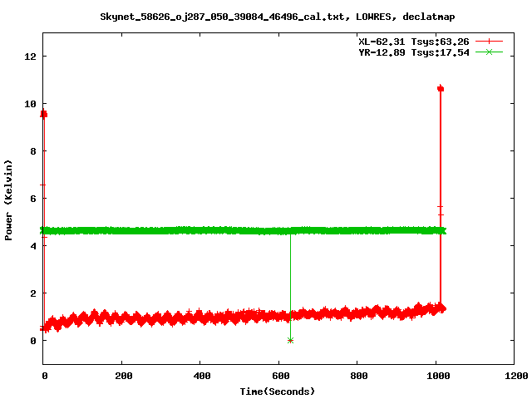The height and width of the screenshot is (399, 532).
Task: Click the Time(Seconds) axis label
Action: pos(278,392)
